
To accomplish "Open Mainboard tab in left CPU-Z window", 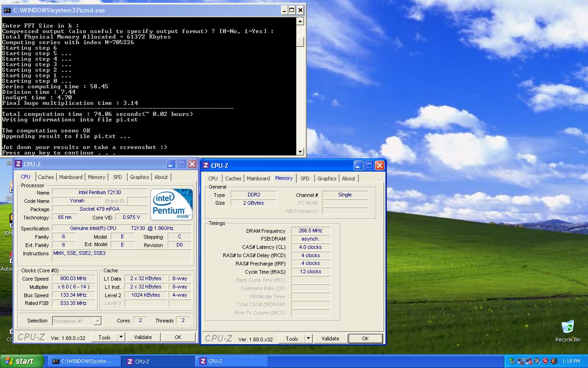I will point(71,177).
